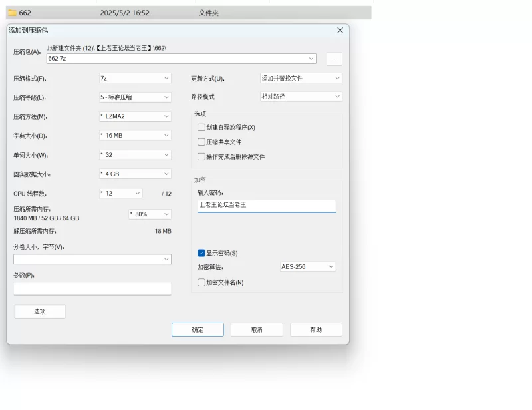Click the / 12 thread count text

167,194
